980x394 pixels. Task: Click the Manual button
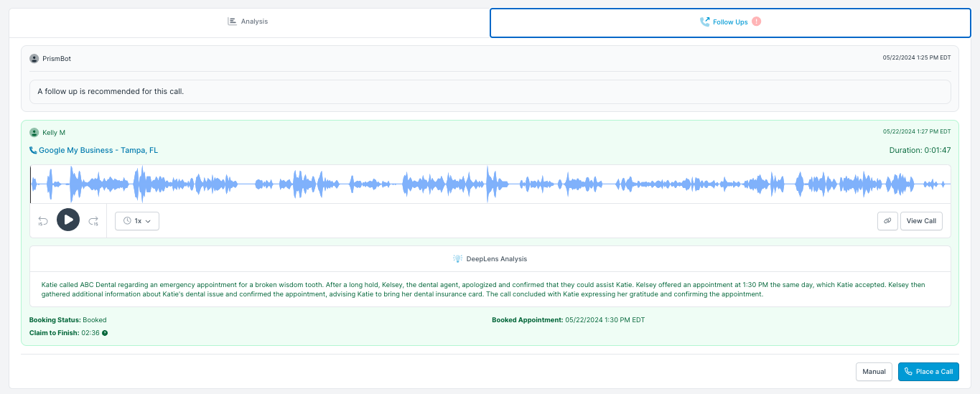[x=874, y=372]
